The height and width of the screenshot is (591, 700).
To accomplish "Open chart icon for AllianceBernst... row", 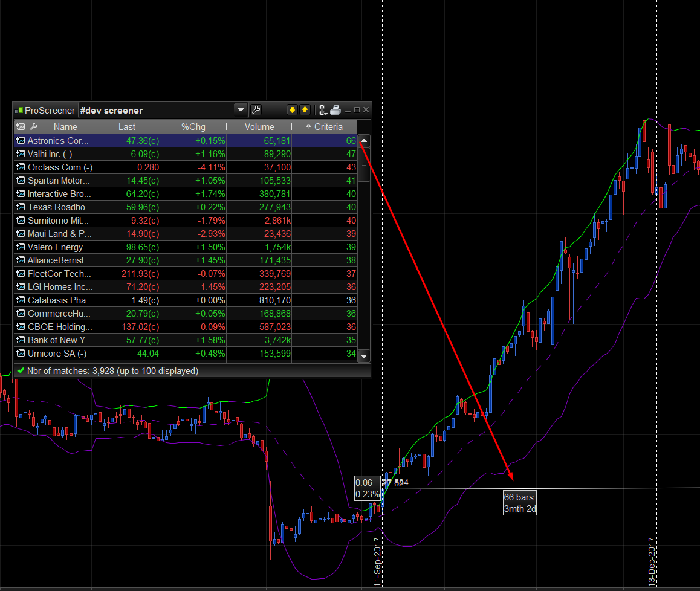I will click(21, 260).
